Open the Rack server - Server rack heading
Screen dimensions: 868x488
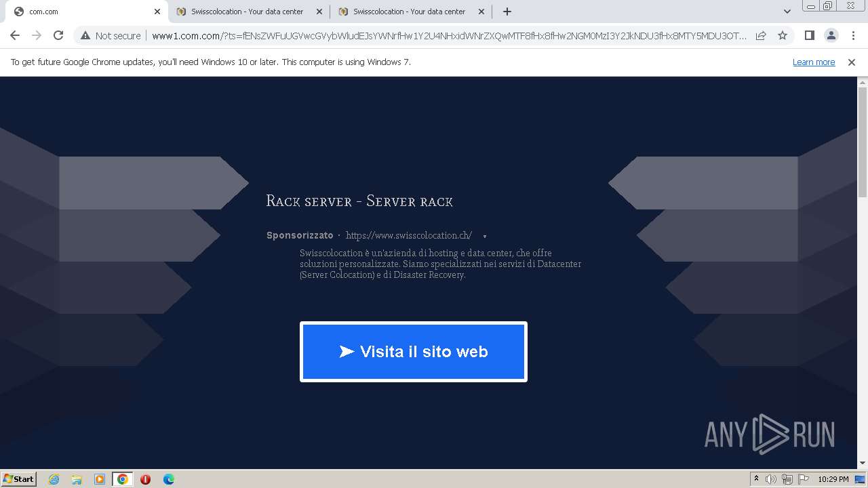359,201
